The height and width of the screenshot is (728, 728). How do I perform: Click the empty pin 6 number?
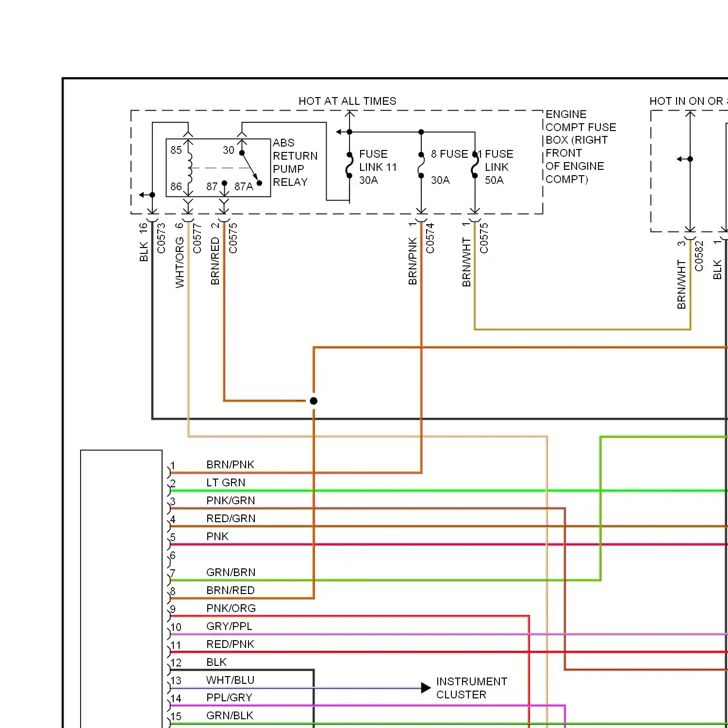(x=173, y=555)
